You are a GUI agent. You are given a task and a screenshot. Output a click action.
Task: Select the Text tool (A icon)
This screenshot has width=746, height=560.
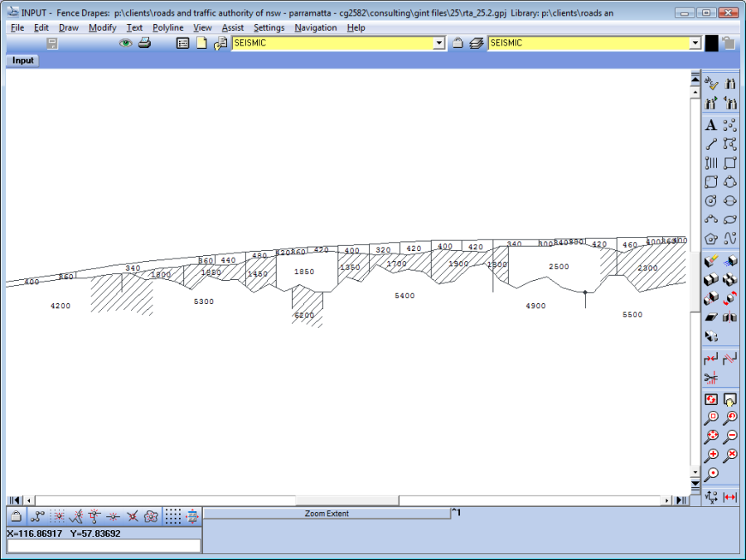(x=710, y=126)
